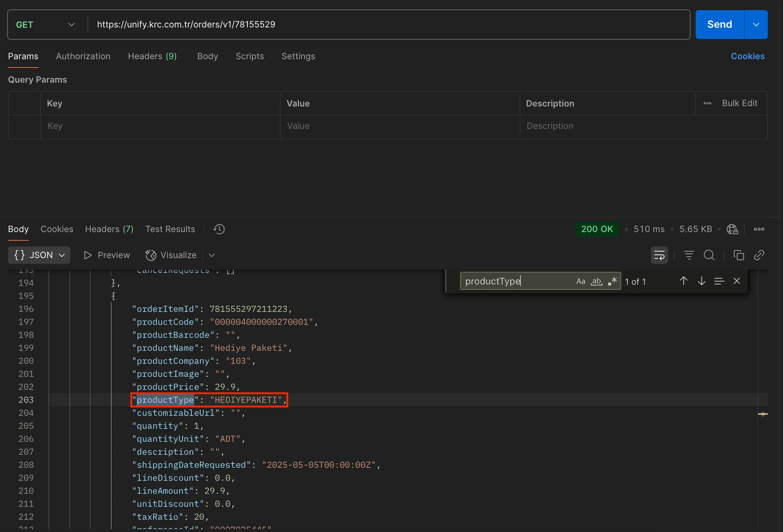Click the Visualize button
783x532 pixels.
(170, 255)
